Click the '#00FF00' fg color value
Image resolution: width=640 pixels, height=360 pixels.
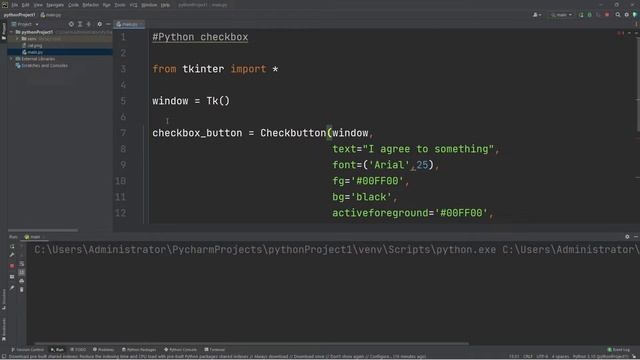pos(377,181)
